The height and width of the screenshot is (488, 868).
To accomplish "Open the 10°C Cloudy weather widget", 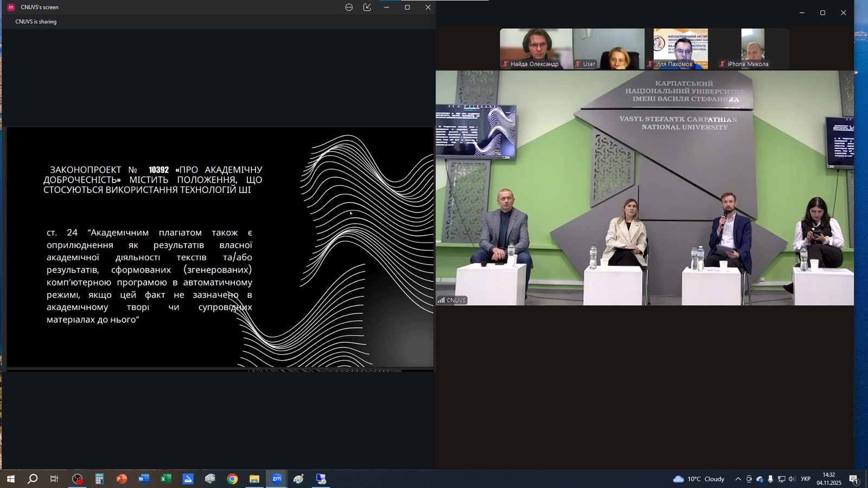I will tap(699, 479).
